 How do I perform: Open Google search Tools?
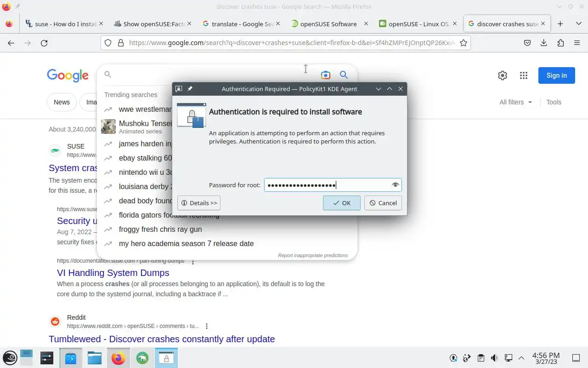(x=554, y=102)
